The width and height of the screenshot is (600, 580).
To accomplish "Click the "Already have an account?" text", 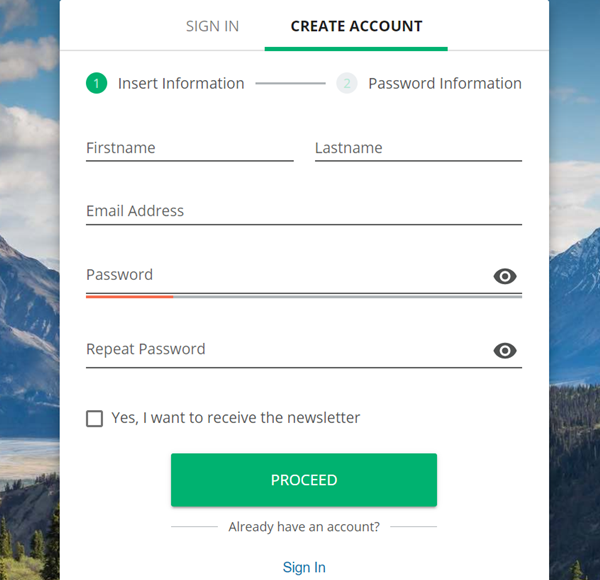I will [x=304, y=527].
